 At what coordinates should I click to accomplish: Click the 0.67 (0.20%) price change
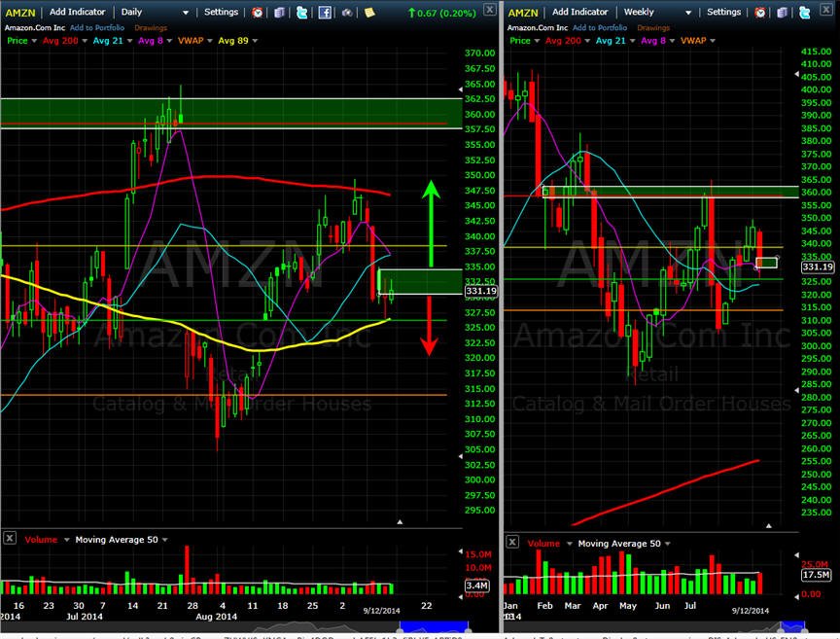point(442,13)
